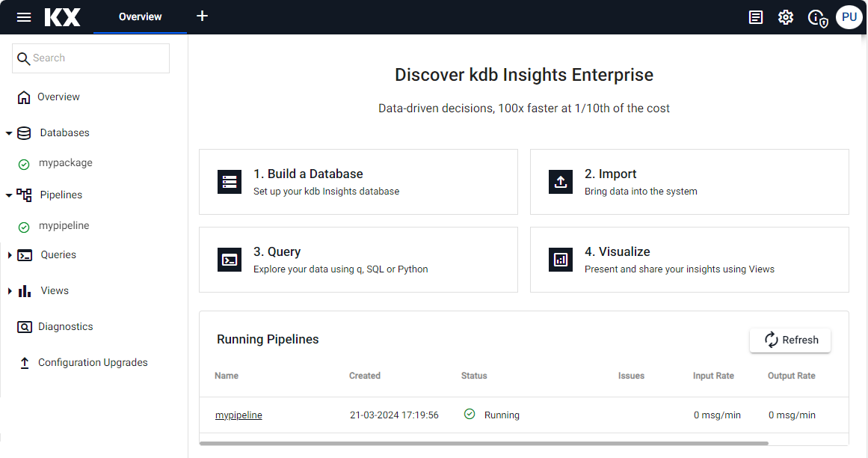Select Queries in the sidebar
Image resolution: width=868 pixels, height=458 pixels.
point(58,254)
